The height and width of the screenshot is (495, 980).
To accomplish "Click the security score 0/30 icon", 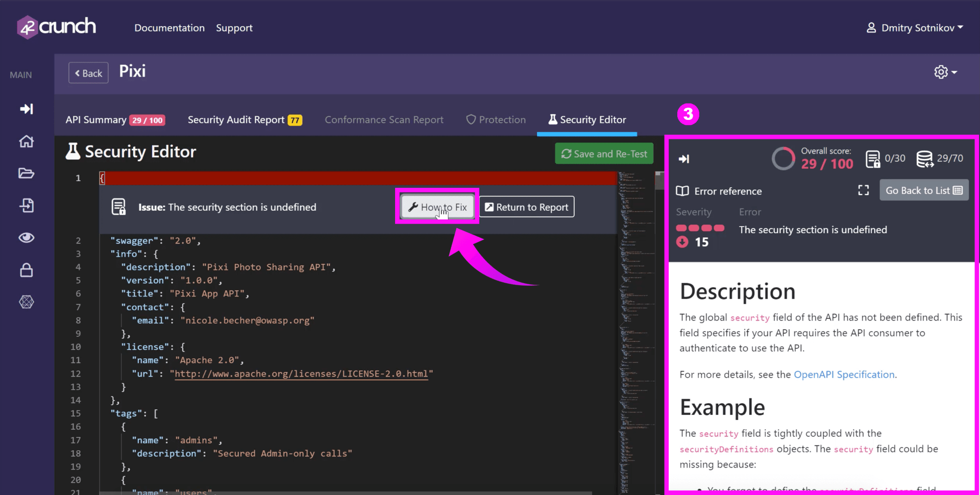I will [873, 159].
